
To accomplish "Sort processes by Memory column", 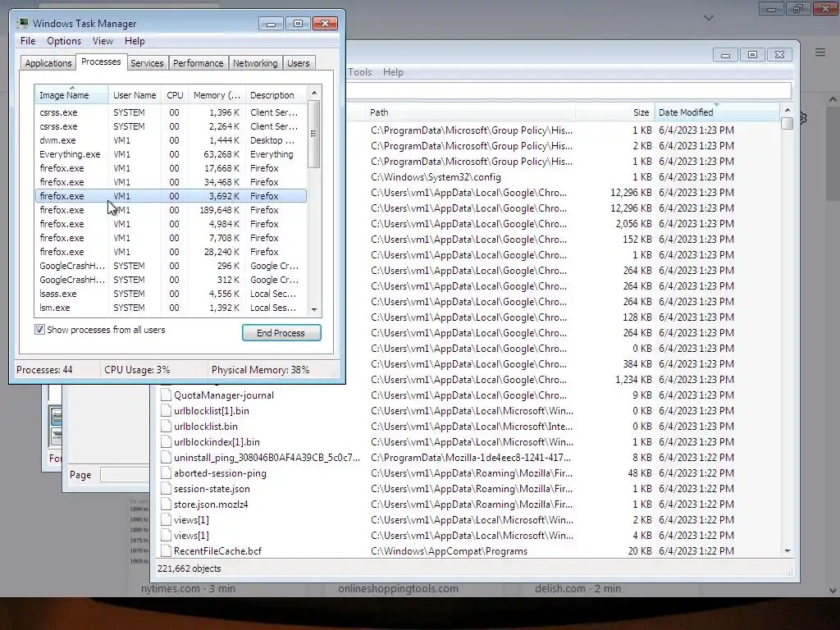I will tap(217, 95).
